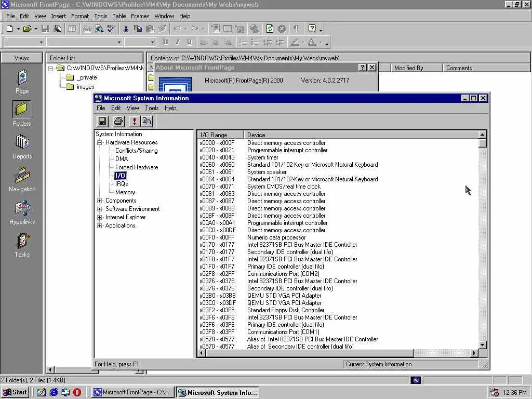Click Show Desktop icon in quick launch
The image size is (532, 399).
coord(42,392)
